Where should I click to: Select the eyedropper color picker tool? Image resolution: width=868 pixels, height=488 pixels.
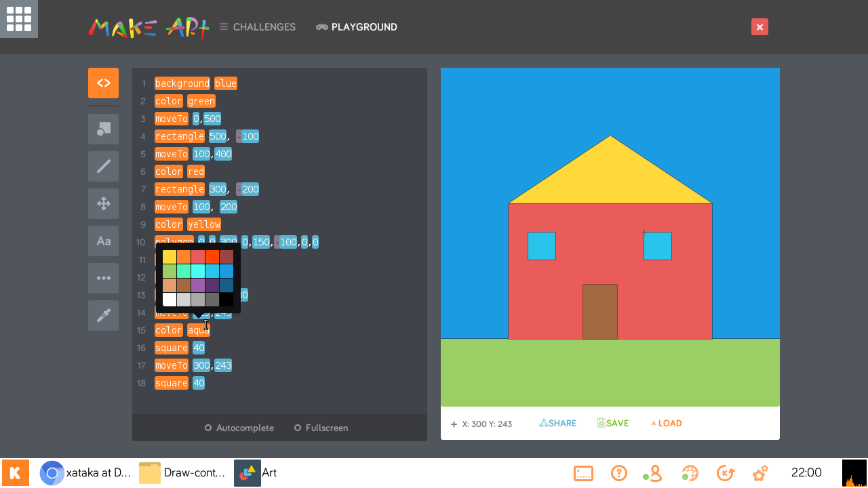coord(103,315)
